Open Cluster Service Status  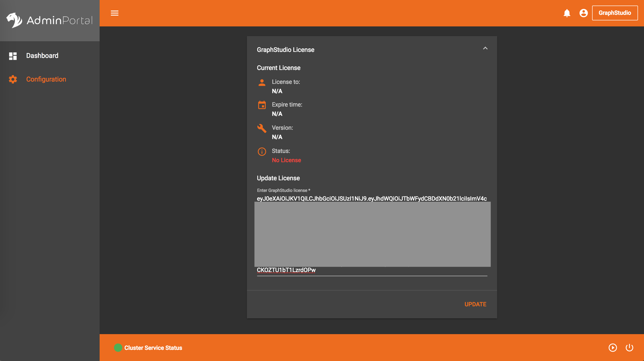[153, 348]
